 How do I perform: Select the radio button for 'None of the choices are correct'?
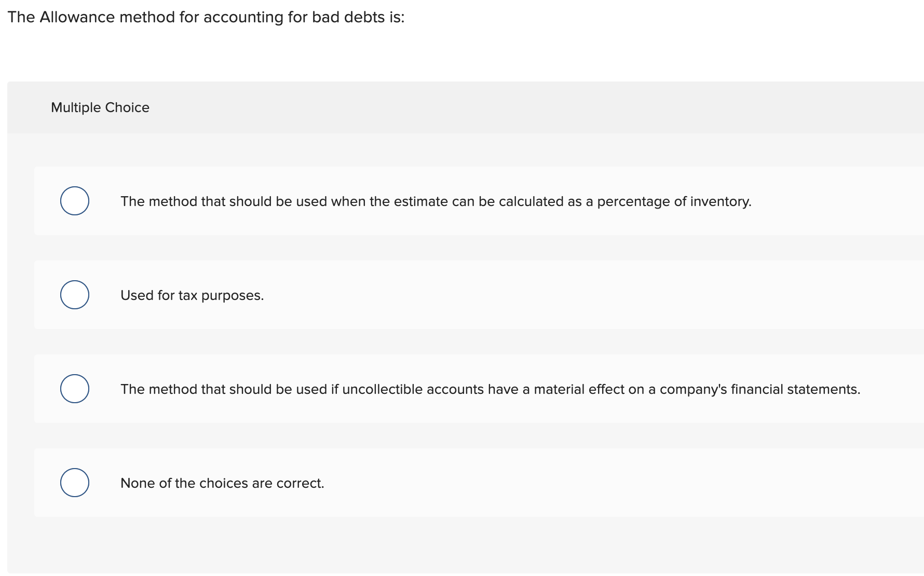click(74, 483)
